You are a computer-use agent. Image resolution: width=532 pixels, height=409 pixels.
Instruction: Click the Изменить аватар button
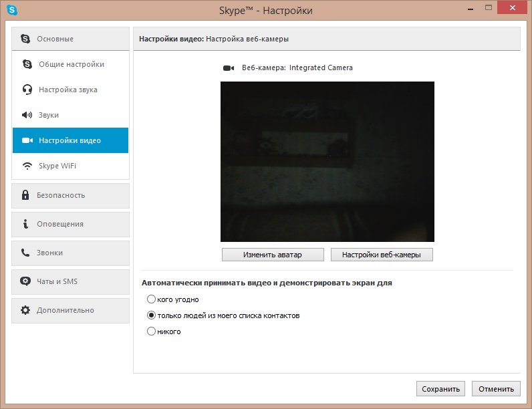pyautogui.click(x=273, y=255)
